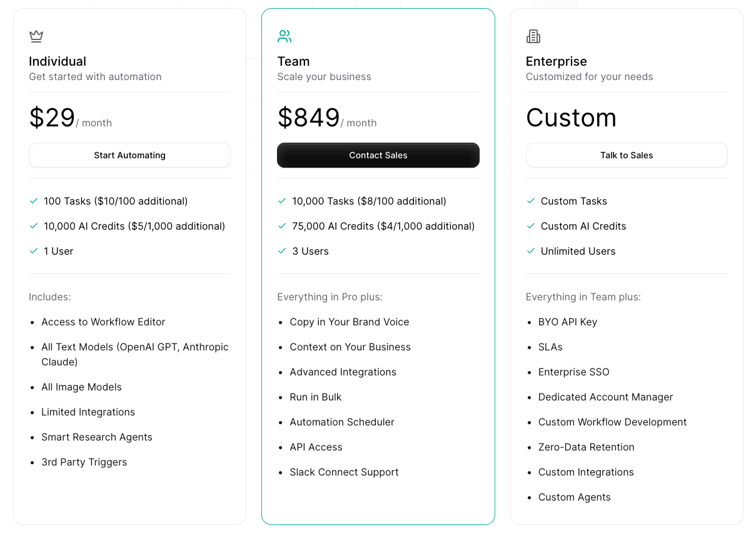Click checkmark beside 1 User
The width and height of the screenshot is (756, 540).
point(34,251)
